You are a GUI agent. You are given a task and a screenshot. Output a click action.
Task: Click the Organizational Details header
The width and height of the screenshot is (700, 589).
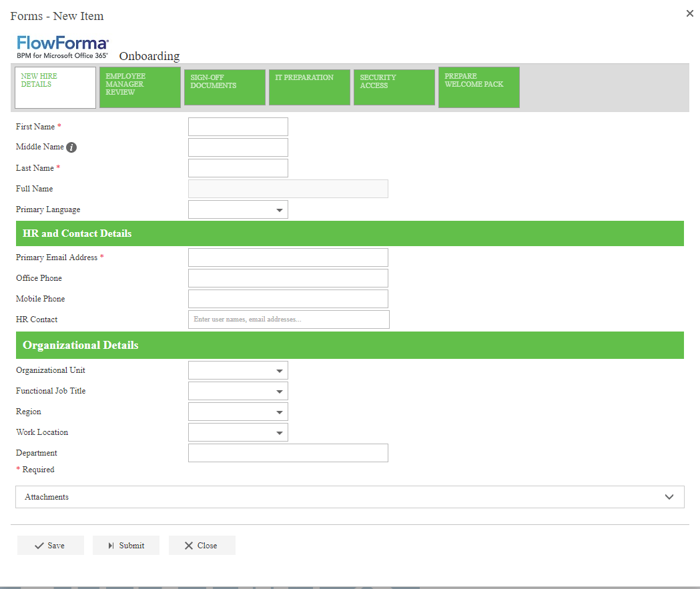click(350, 346)
